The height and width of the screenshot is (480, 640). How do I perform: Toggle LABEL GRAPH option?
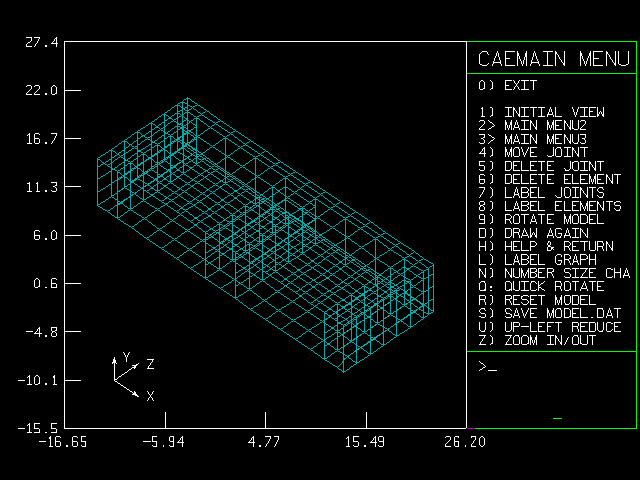tap(538, 260)
